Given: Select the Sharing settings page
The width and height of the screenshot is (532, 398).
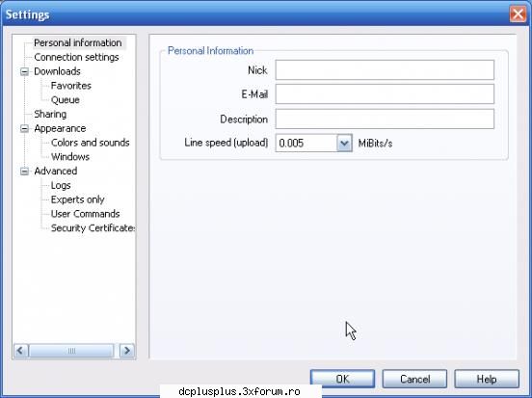Looking at the screenshot, I should point(50,114).
